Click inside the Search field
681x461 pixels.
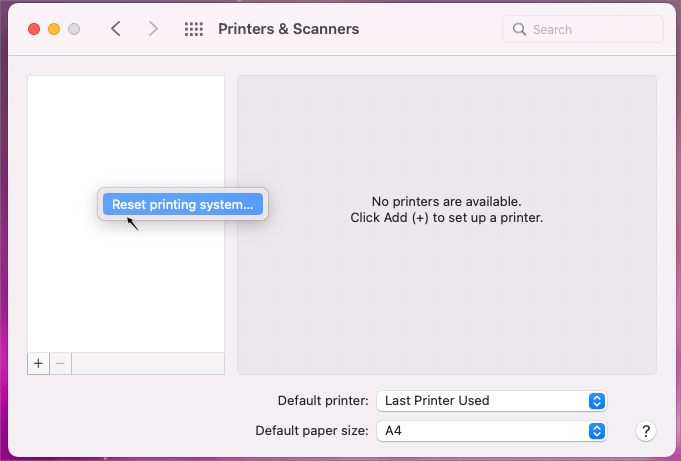(x=583, y=29)
